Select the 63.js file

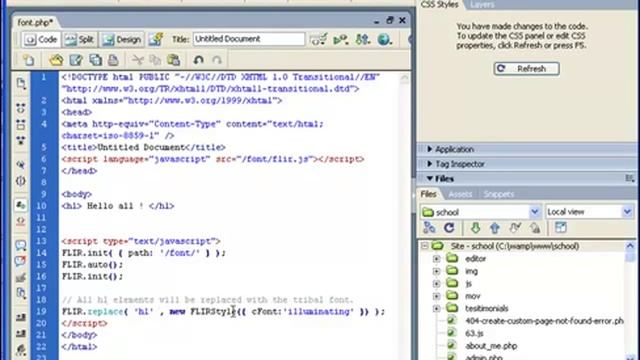tap(474, 333)
